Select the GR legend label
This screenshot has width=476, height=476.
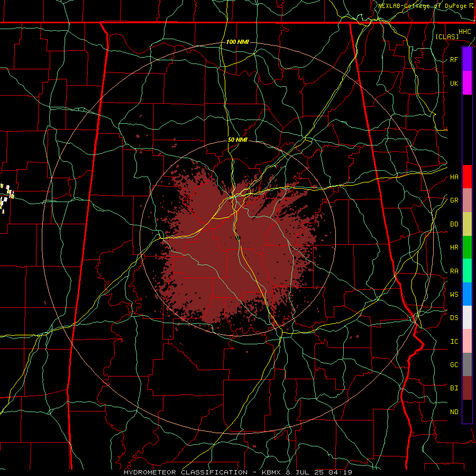(454, 200)
